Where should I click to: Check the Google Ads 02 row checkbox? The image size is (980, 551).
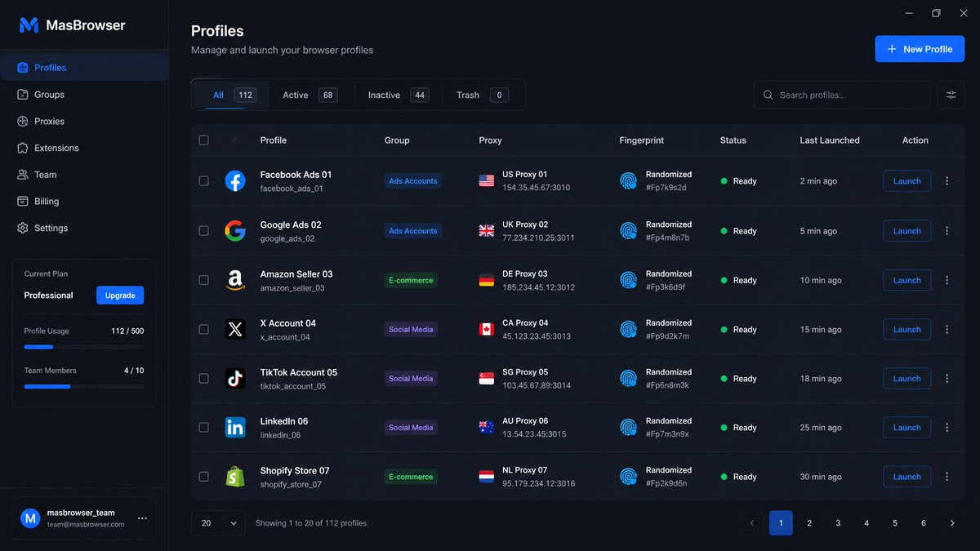pos(204,231)
